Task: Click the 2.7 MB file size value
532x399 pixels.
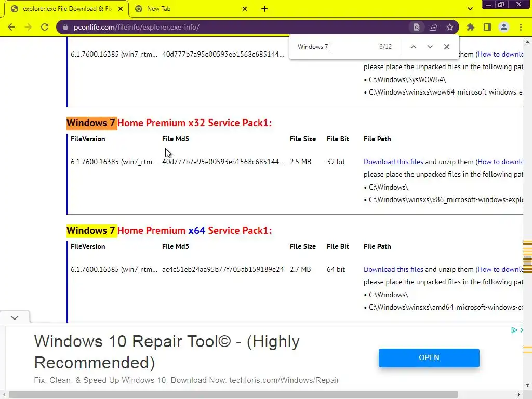Action: click(300, 270)
